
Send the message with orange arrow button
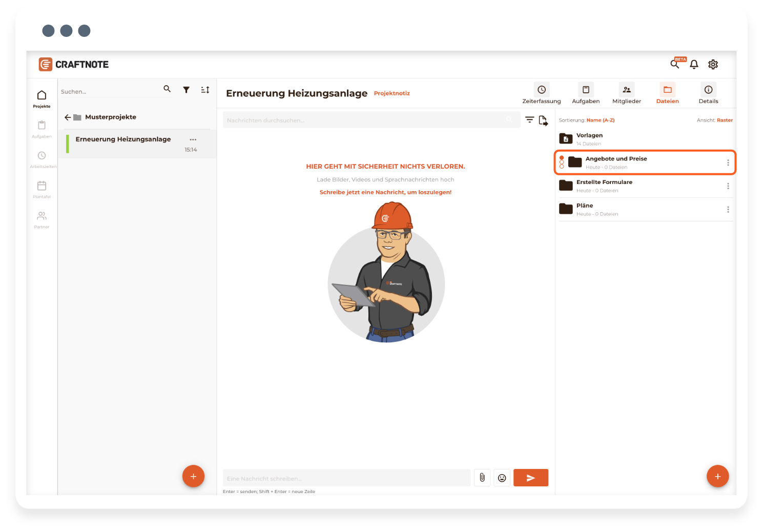coord(530,478)
